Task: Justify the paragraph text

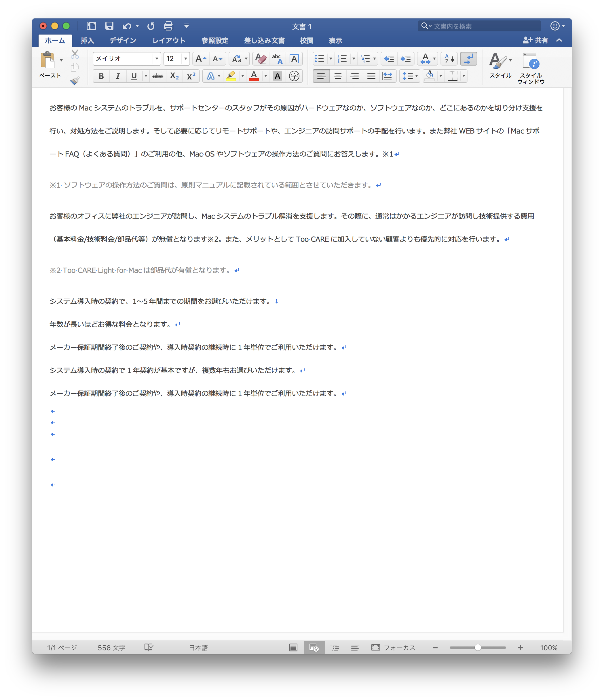Action: coord(371,76)
